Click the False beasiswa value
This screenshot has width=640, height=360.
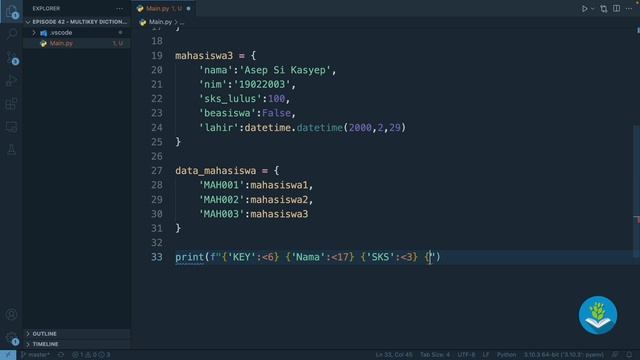coord(276,113)
